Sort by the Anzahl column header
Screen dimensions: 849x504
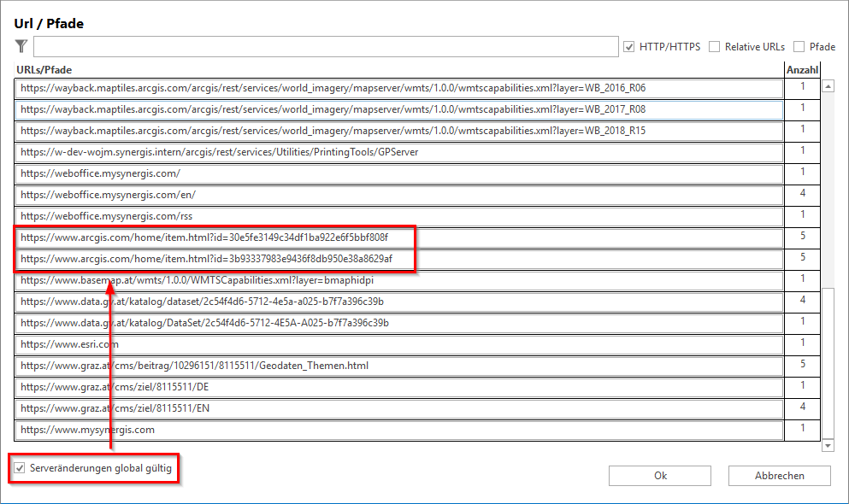pos(802,69)
